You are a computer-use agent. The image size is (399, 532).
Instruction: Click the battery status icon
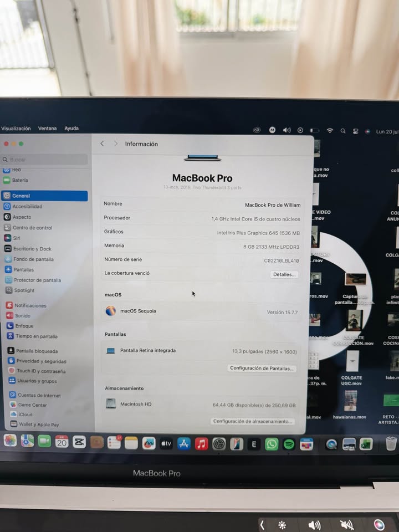point(315,130)
